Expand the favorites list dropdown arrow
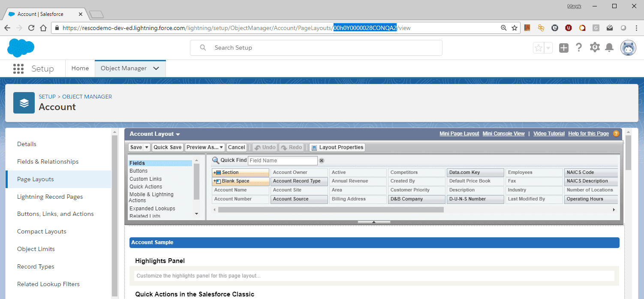This screenshot has width=644, height=299. [548, 48]
